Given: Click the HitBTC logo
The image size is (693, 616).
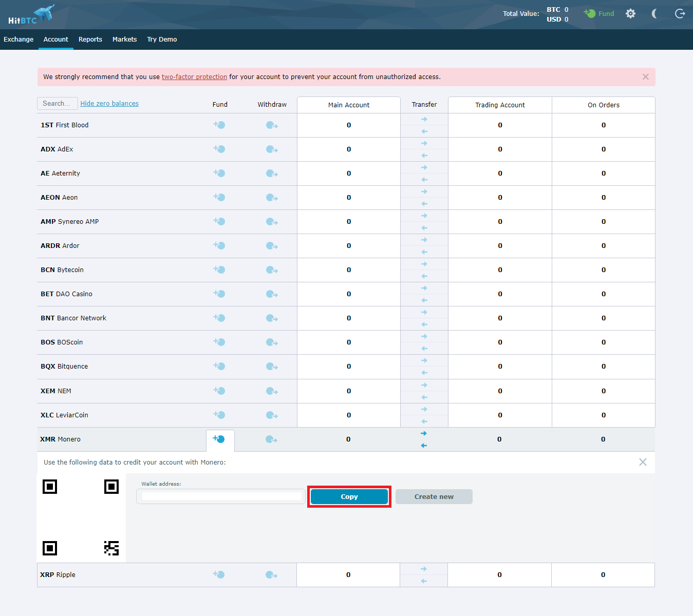Looking at the screenshot, I should [x=31, y=14].
